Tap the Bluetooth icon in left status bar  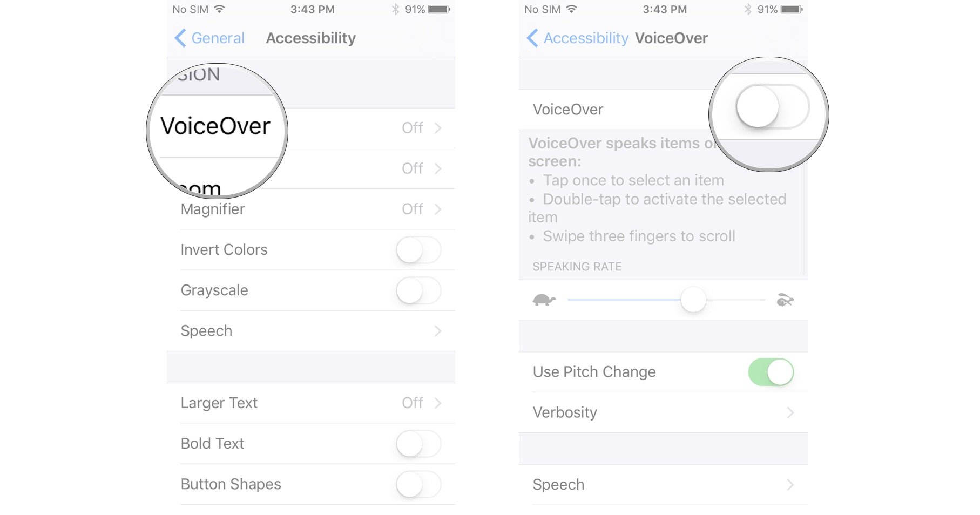(x=395, y=9)
